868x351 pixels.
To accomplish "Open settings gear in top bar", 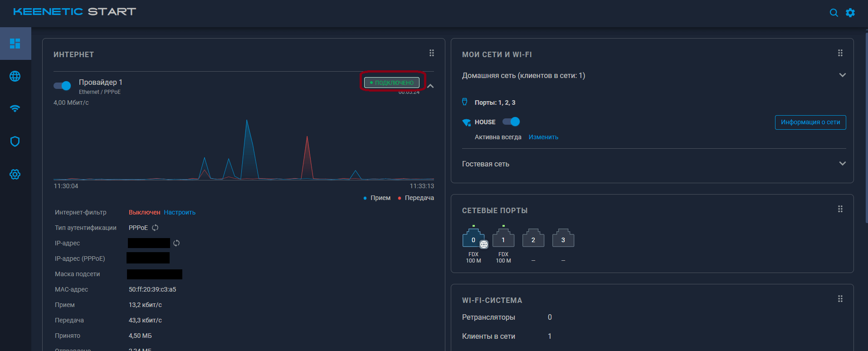I will point(850,13).
